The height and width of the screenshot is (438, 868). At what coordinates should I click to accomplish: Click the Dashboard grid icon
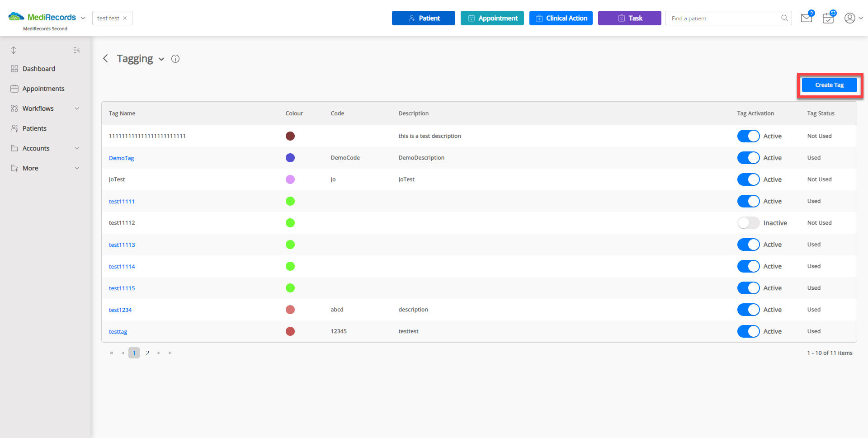click(x=14, y=69)
